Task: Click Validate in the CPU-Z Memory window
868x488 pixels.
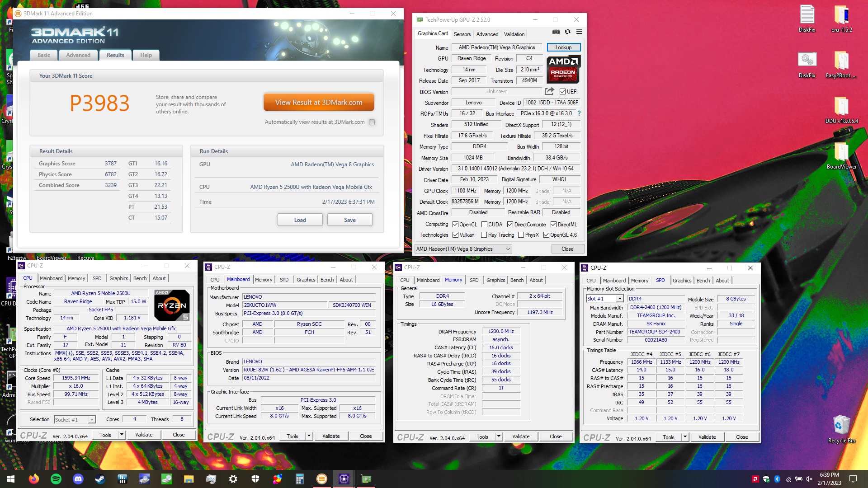Action: [x=521, y=436]
